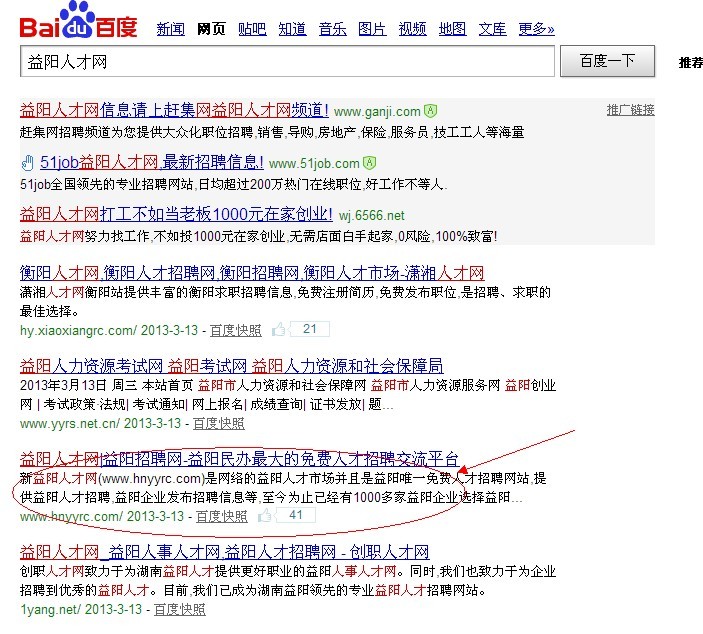This screenshot has width=703, height=634.
Task: Open the 打工不如当老板1000元在家创业 ad link
Action: tap(176, 214)
